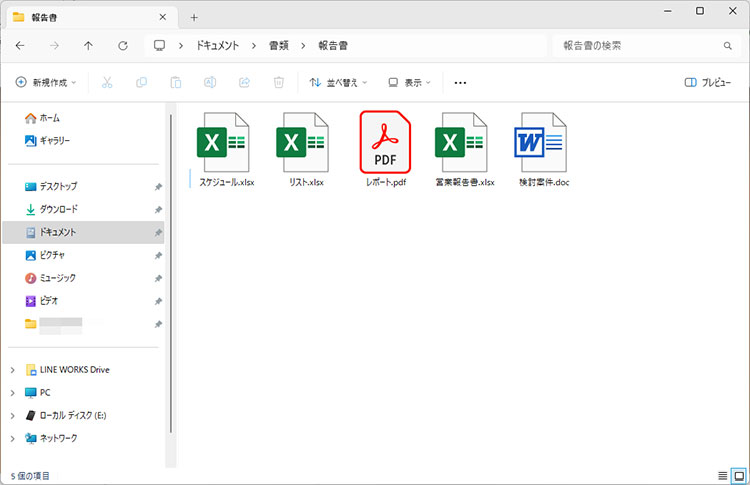Open the 新規作成 dropdown

coord(47,82)
